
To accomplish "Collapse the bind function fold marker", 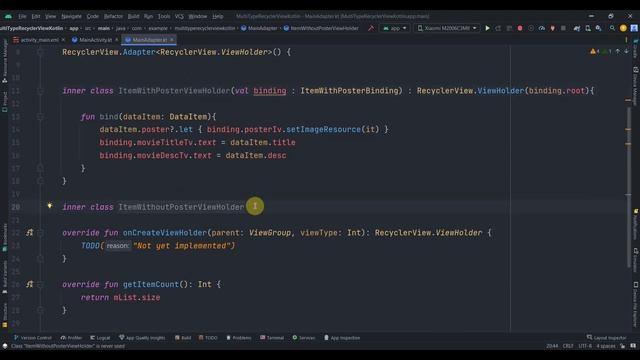I will click(40, 117).
